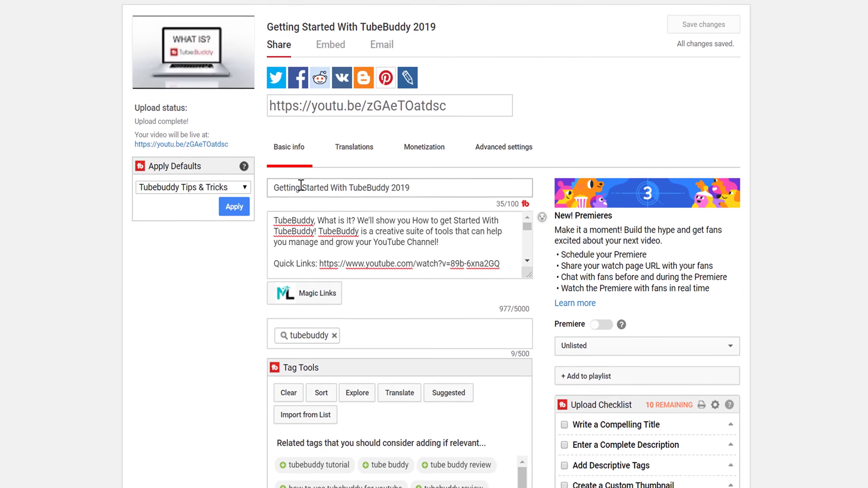
Task: Open Apply Defaults help question icon
Action: click(x=244, y=166)
